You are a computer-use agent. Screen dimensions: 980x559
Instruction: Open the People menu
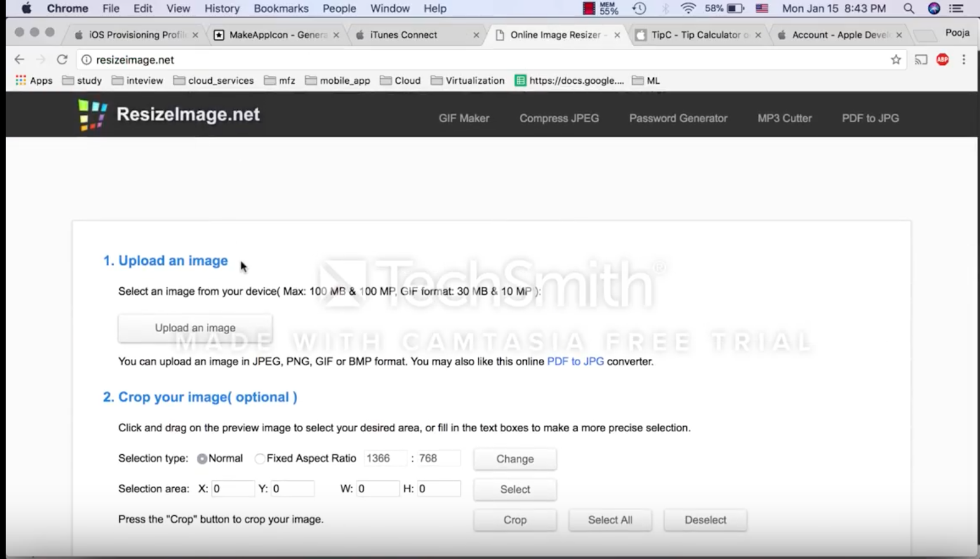(x=340, y=8)
